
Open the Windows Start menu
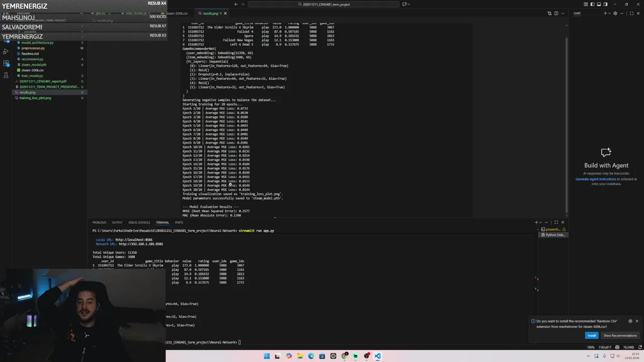[267, 356]
